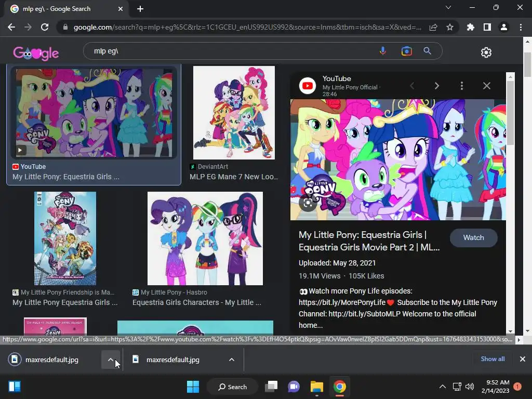Click the page vertical scrollbar thumb
The height and width of the screenshot is (399, 532).
(527, 64)
